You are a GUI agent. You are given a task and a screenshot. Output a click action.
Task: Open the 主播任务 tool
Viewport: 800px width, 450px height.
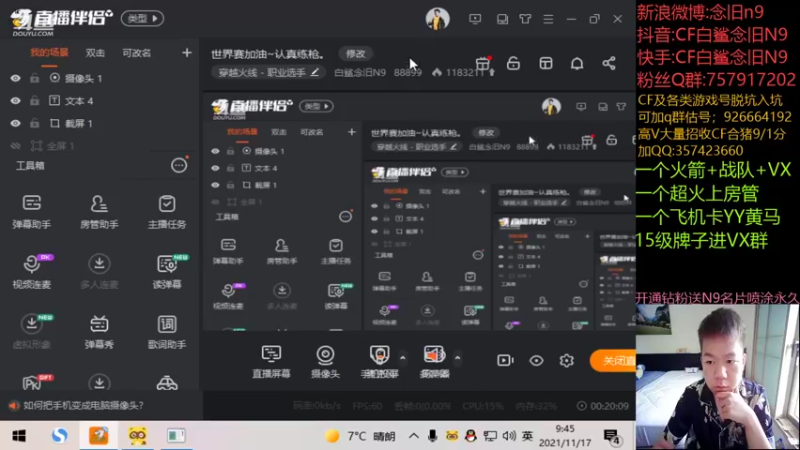167,211
